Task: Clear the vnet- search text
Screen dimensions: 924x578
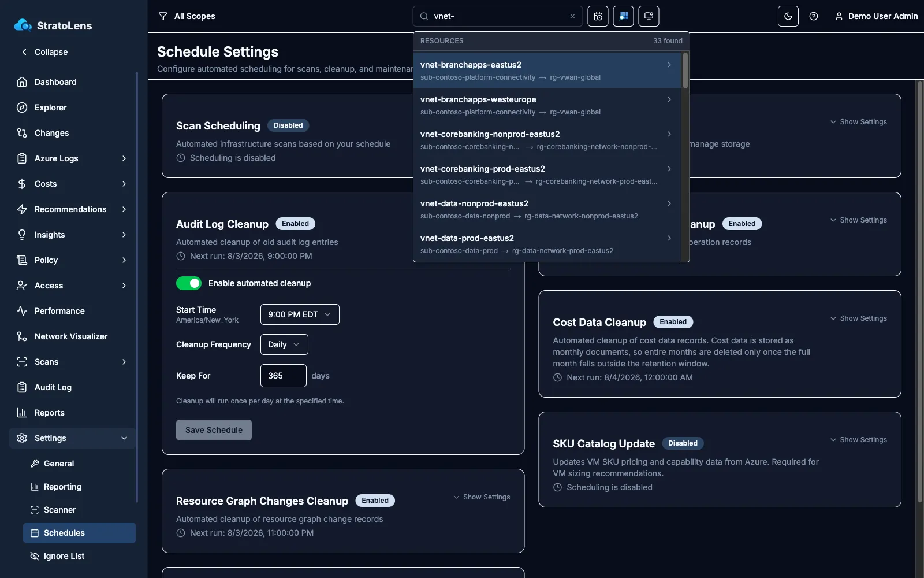Action: tap(572, 16)
